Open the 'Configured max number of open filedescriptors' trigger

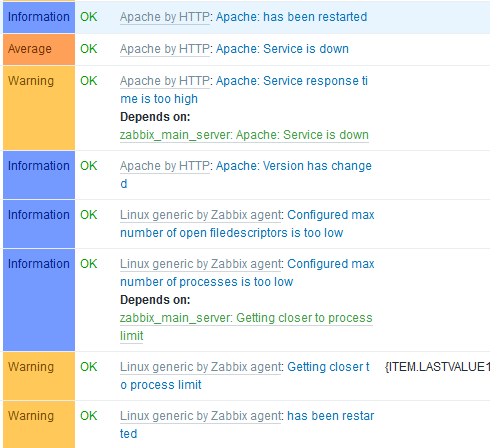[x=247, y=224]
